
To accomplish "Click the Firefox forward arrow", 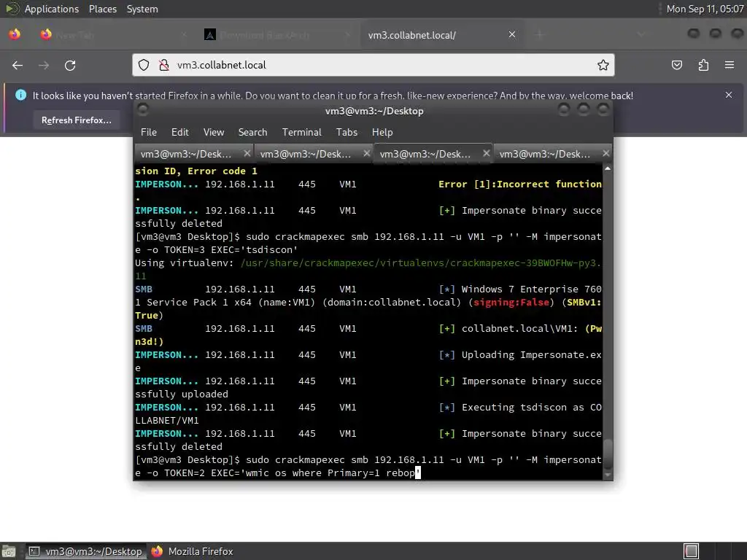I will pyautogui.click(x=44, y=65).
